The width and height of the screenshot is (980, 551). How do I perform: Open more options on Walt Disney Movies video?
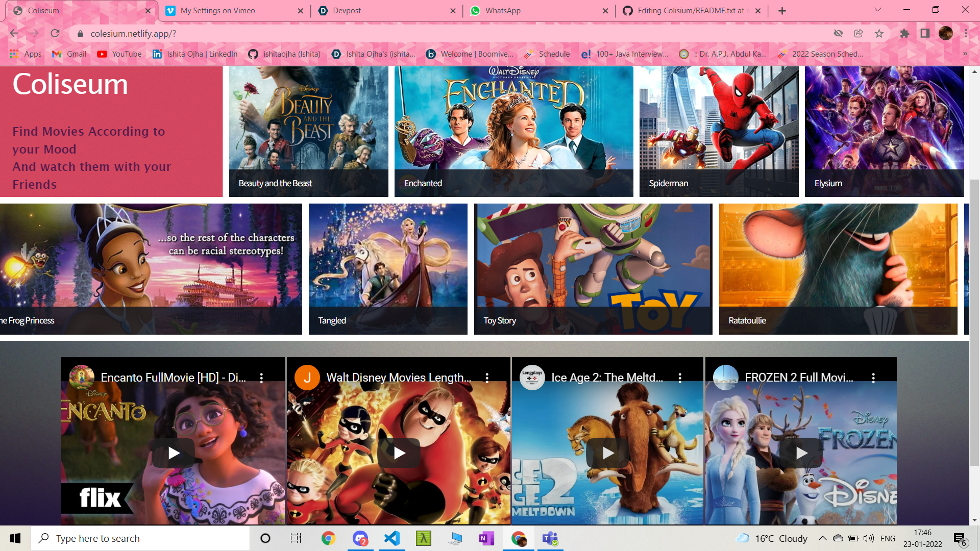487,378
